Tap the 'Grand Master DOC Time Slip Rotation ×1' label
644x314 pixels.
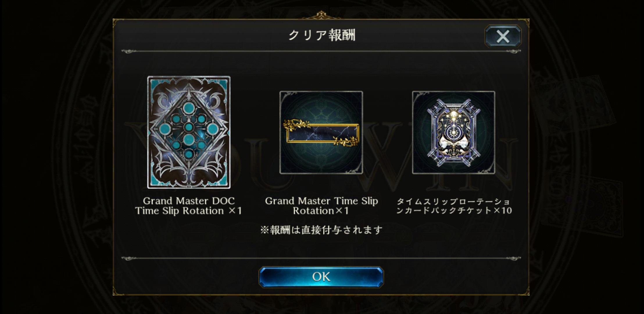189,206
